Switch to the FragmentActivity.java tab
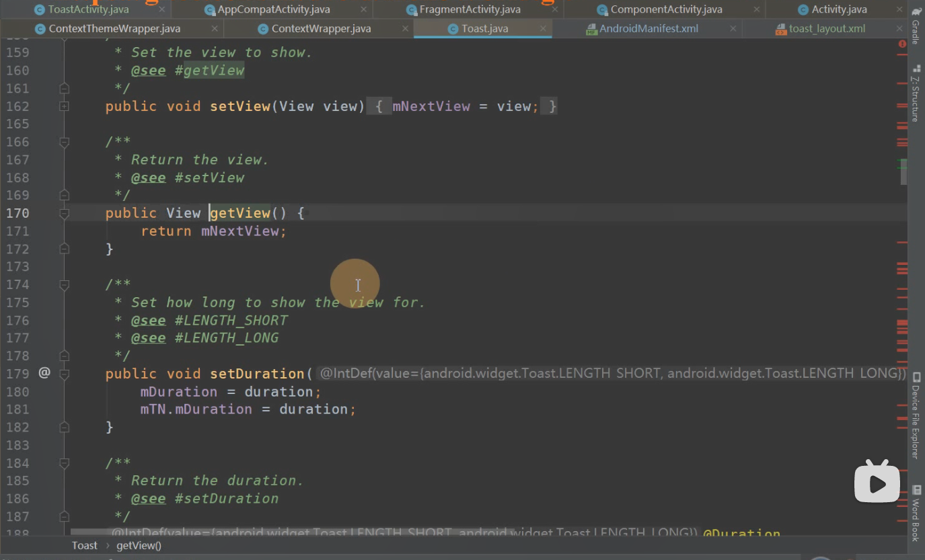Viewport: 925px width, 560px height. click(470, 9)
